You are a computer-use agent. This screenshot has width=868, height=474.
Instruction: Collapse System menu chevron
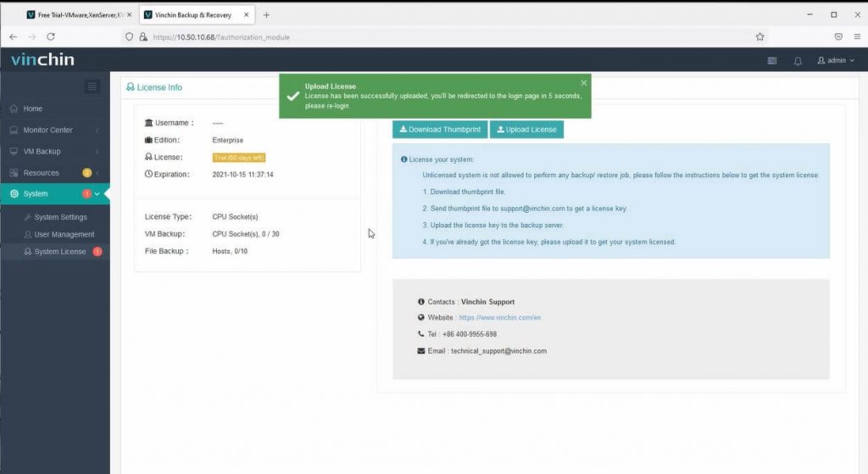click(97, 194)
